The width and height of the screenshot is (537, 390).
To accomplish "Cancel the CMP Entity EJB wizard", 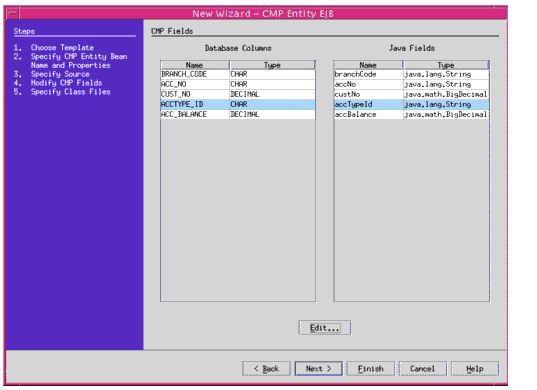I will click(x=423, y=368).
